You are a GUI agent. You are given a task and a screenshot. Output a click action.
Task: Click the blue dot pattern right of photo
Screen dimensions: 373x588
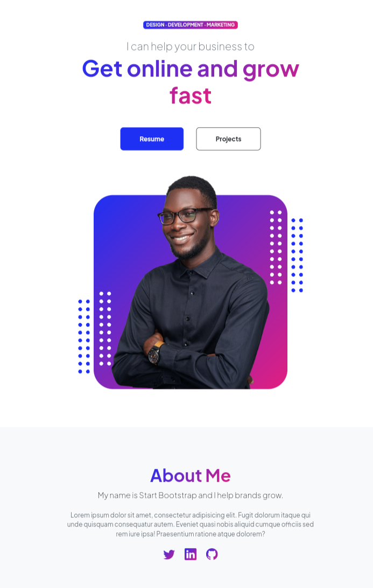point(297,255)
